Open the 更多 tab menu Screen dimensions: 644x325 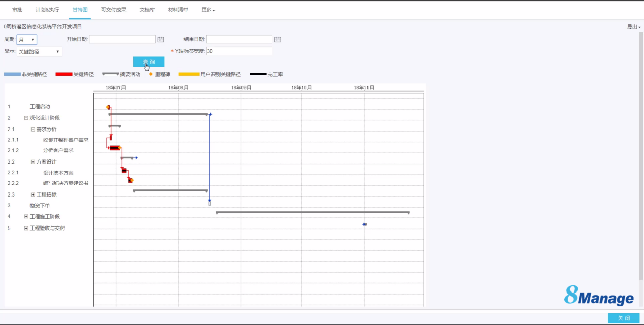coord(208,10)
